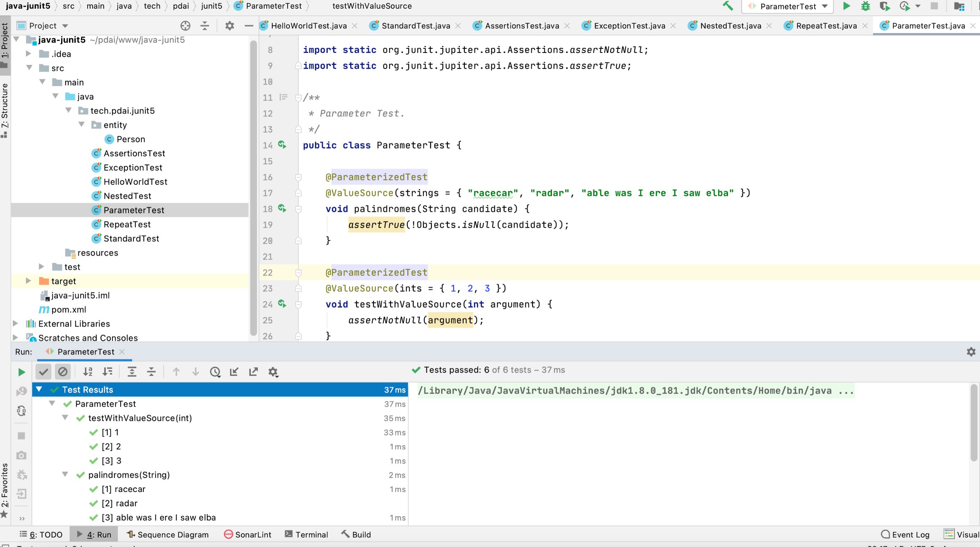
Task: Click the Build project hammer icon
Action: 728,6
